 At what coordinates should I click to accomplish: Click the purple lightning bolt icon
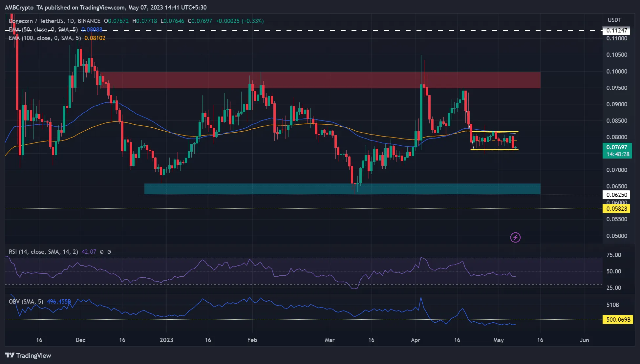(x=515, y=237)
